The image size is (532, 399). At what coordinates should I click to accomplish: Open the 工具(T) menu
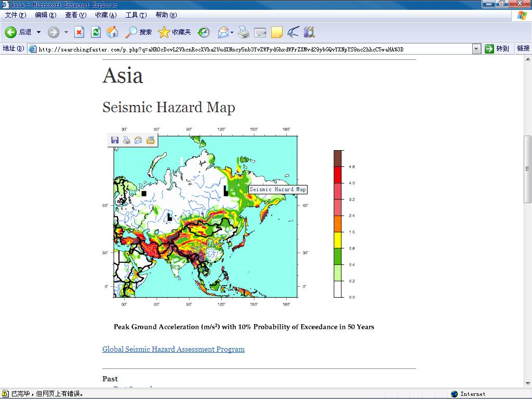point(136,15)
